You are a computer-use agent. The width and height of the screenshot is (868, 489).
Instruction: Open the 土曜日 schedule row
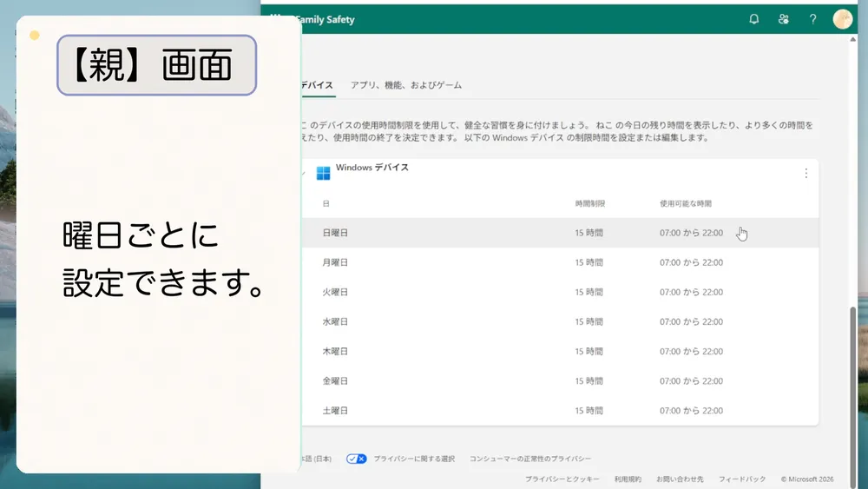coord(560,410)
